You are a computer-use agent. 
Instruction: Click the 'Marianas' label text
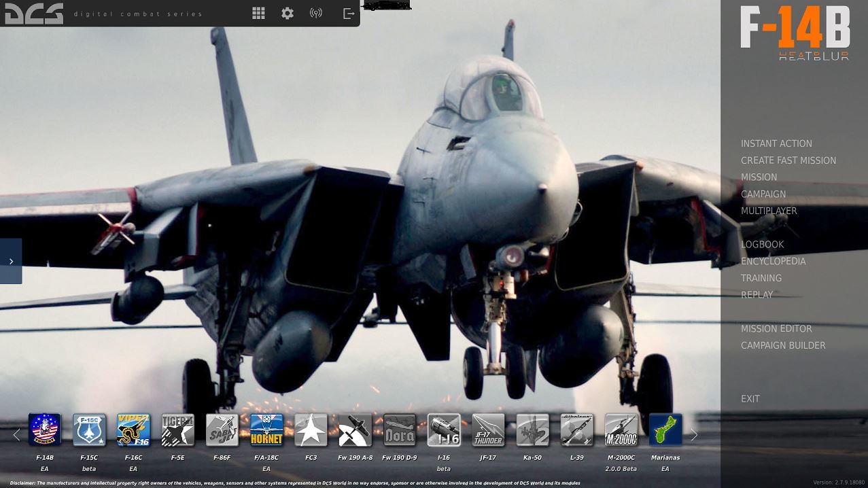(665, 458)
